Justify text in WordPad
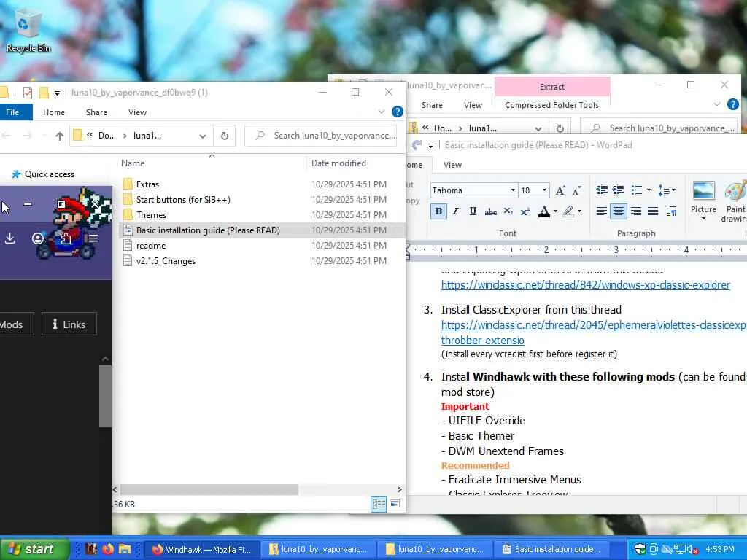This screenshot has width=747, height=560. (653, 211)
